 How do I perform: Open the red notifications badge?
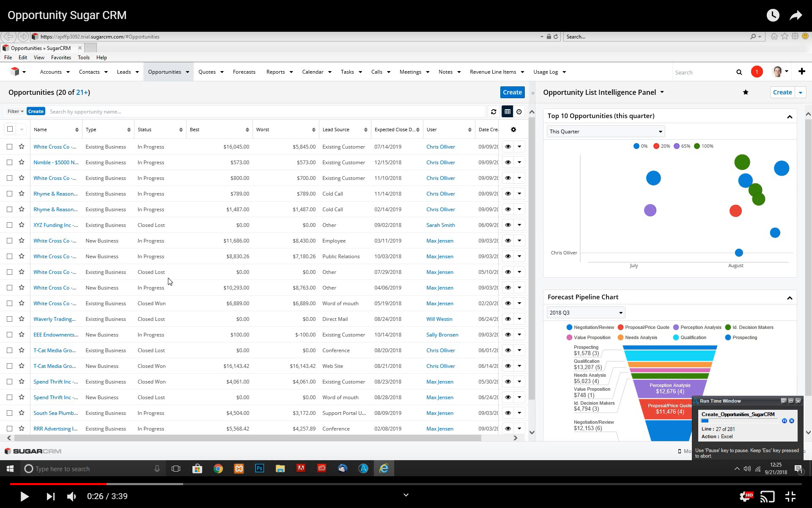[x=757, y=72]
